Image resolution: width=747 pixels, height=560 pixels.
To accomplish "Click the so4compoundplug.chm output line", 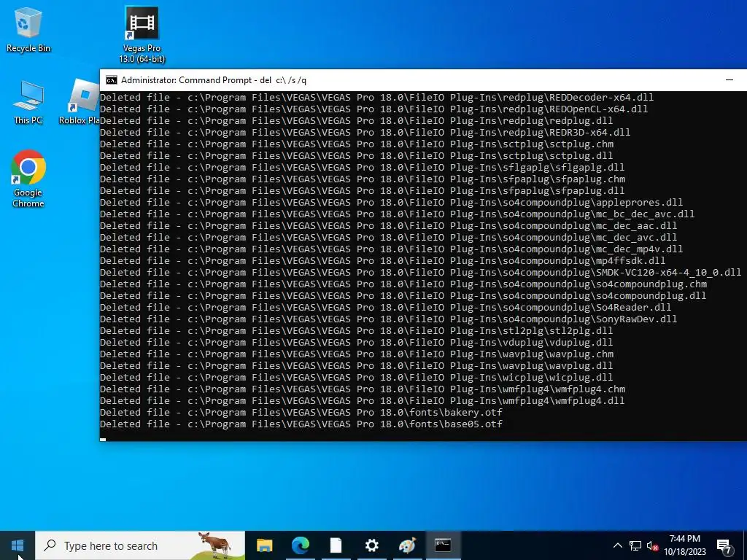I will point(403,284).
